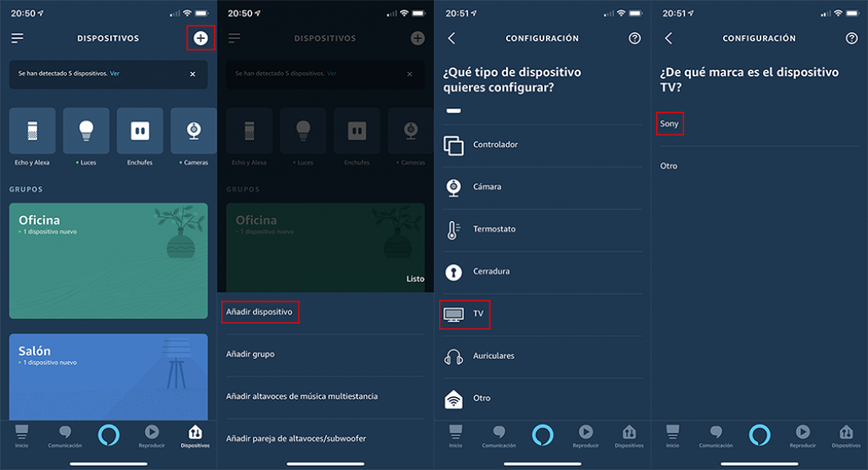868x470 pixels.
Task: Select TV device type
Action: click(x=542, y=314)
